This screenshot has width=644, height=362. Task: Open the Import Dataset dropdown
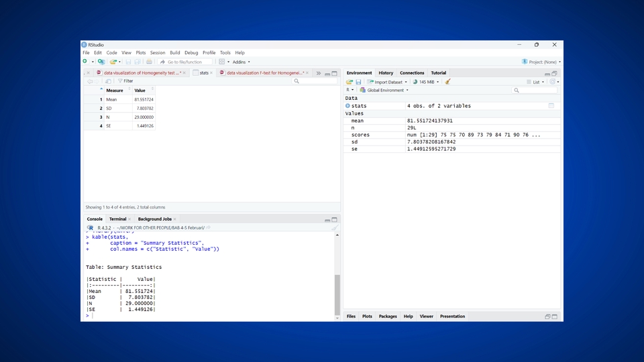[387, 82]
